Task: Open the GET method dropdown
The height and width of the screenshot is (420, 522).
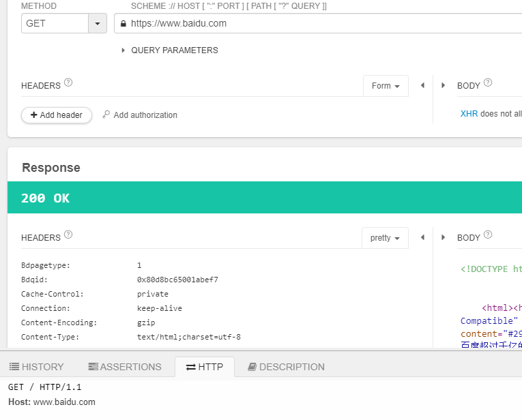Action: [98, 23]
